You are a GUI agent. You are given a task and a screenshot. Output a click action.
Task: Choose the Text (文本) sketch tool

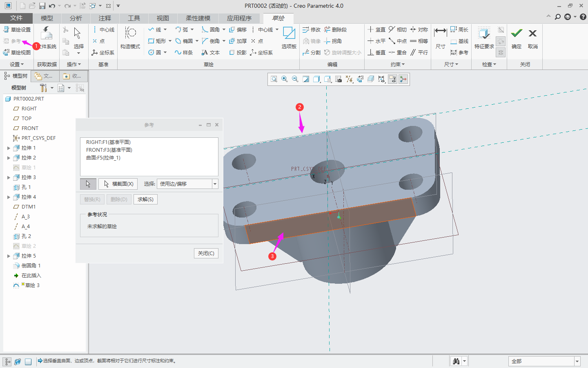211,52
